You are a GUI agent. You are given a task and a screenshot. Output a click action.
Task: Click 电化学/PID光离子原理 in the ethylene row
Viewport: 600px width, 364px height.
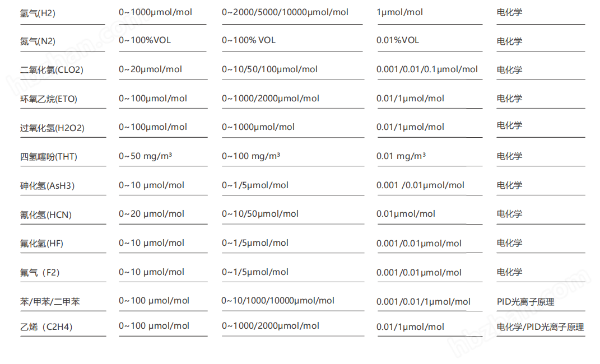coord(540,327)
